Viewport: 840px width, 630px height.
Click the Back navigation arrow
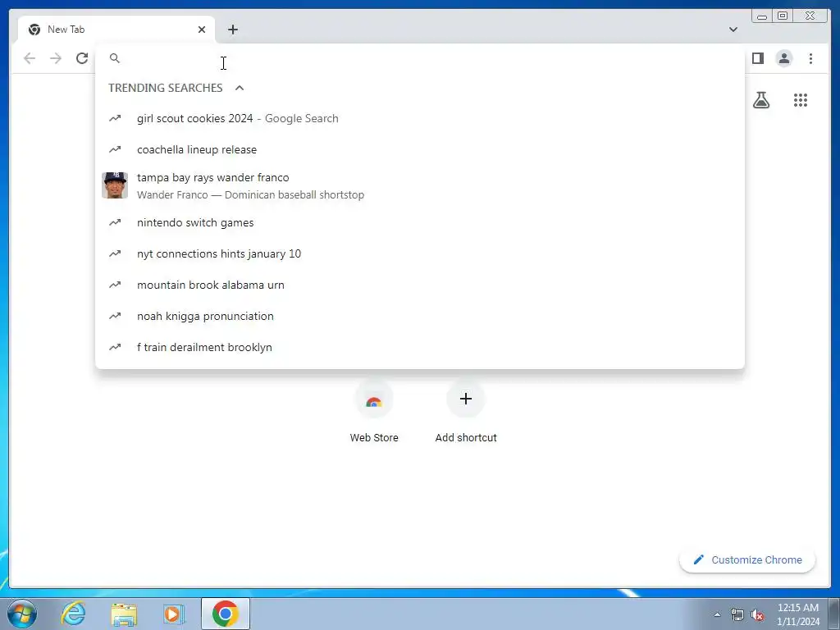click(30, 58)
